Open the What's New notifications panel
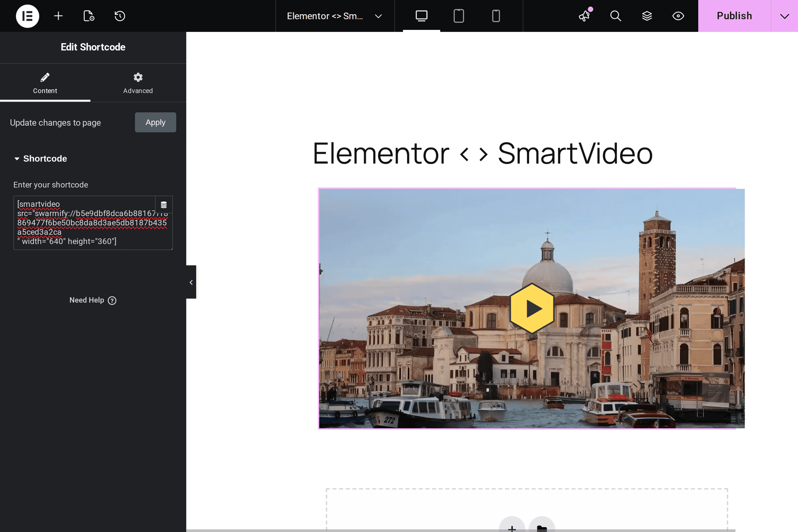The width and height of the screenshot is (798, 532). (585, 16)
